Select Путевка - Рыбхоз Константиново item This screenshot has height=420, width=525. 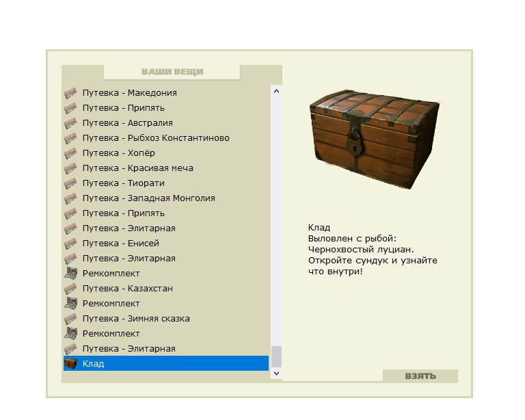(166, 138)
